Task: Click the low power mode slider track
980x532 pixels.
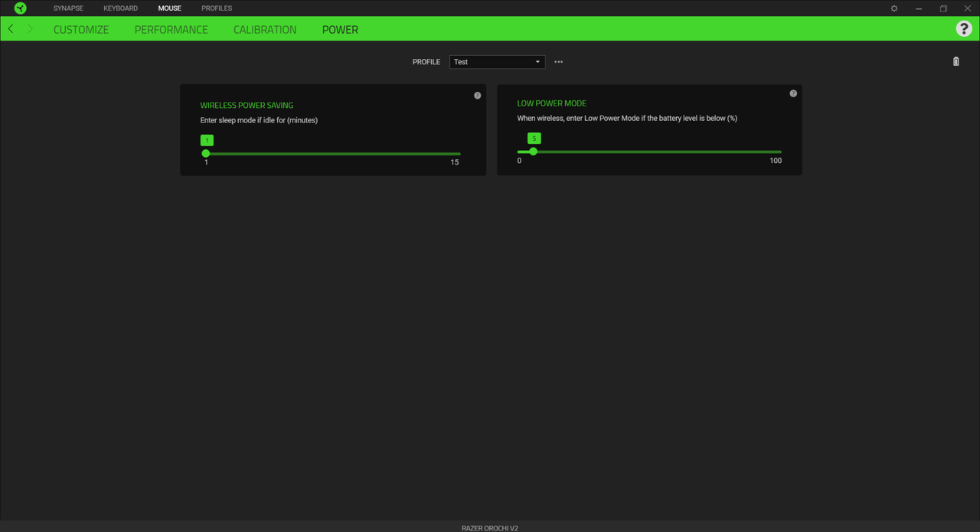Action: click(649, 152)
